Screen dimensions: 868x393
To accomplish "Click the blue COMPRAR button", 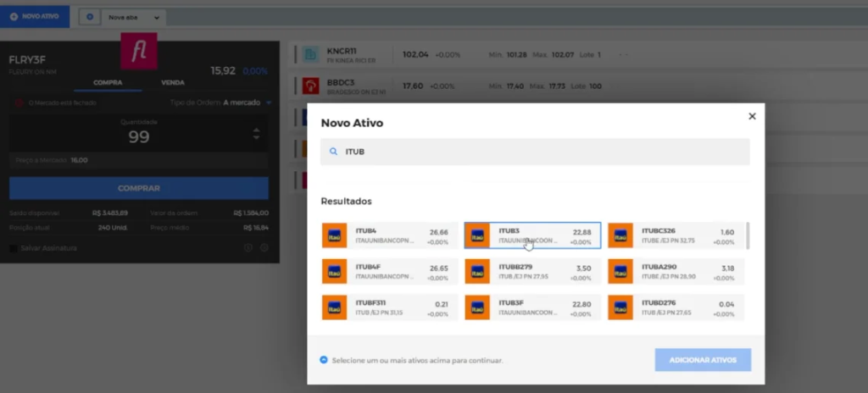I will coord(139,188).
